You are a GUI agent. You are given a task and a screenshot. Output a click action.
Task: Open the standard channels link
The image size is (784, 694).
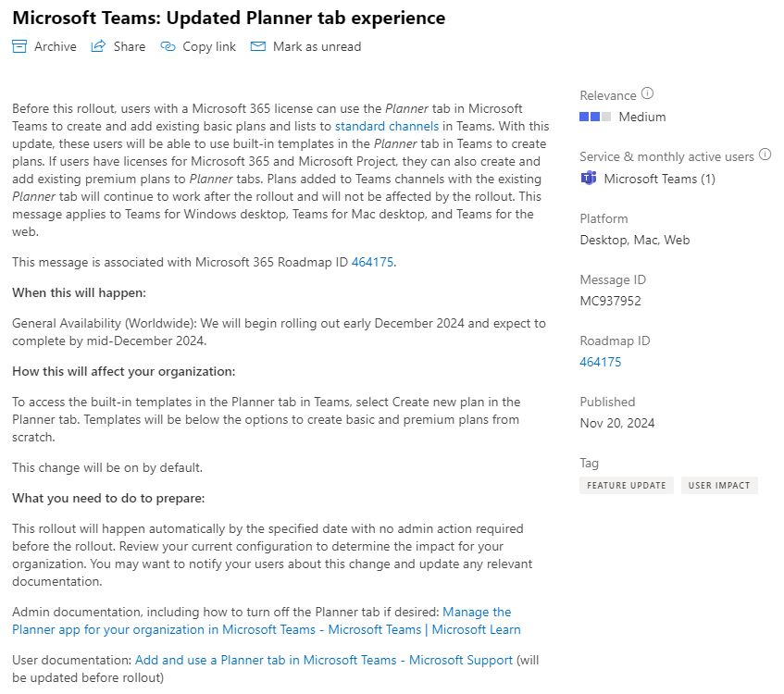(386, 126)
